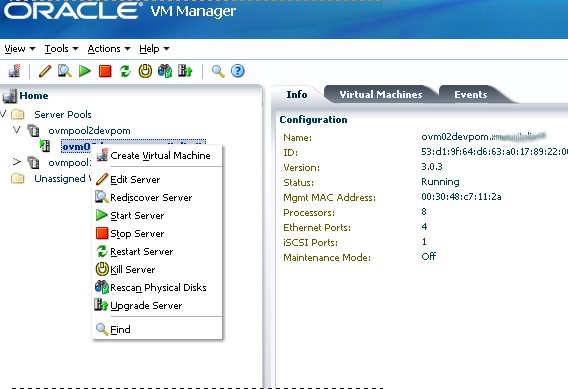This screenshot has height=389, width=568.
Task: Click the Create Virtual Machine toolbar icon
Action: tap(14, 71)
